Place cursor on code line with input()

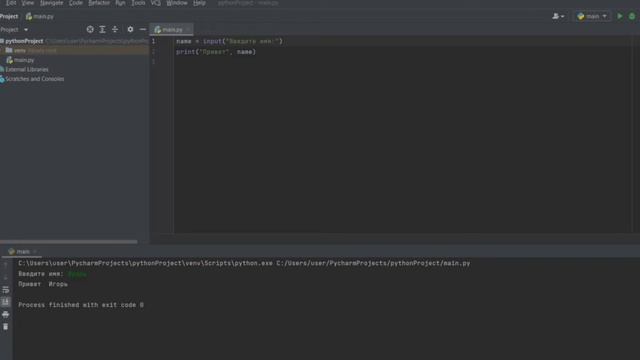click(229, 41)
